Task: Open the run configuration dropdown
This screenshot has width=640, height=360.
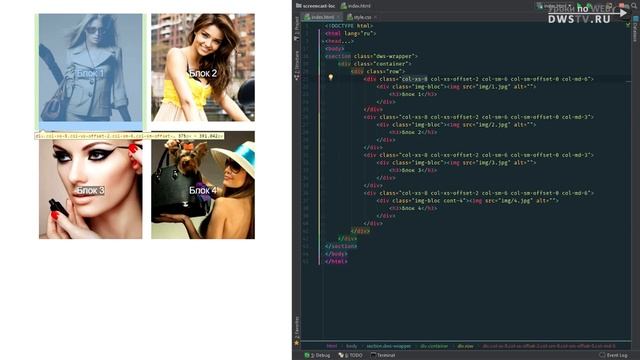Action: [554, 6]
